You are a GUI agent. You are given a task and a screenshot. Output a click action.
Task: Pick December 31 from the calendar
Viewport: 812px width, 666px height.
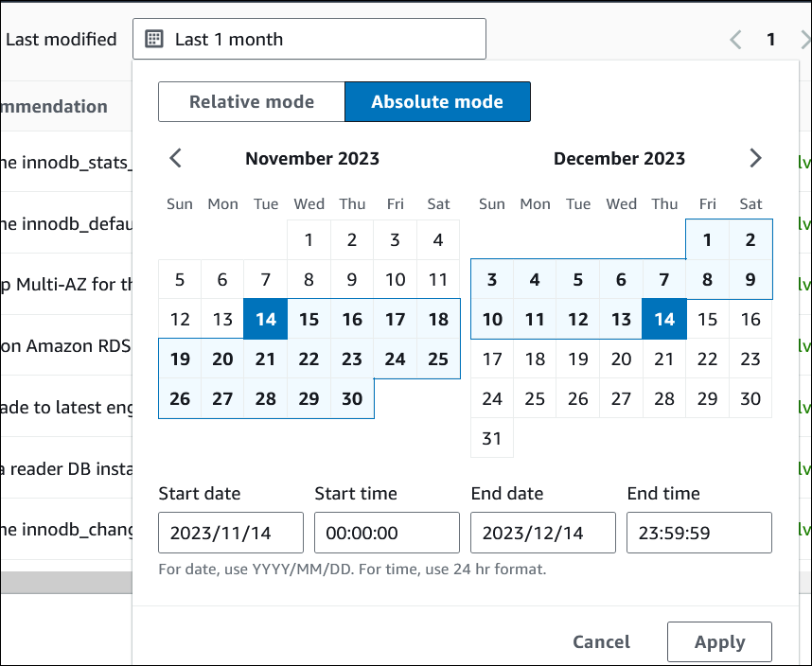491,438
